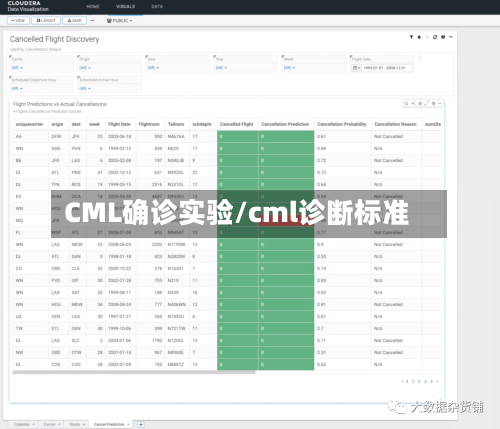Image resolution: width=500 pixels, height=429 pixels.
Task: Expand the Carrier filter (All) dropdown
Action: [x=17, y=68]
